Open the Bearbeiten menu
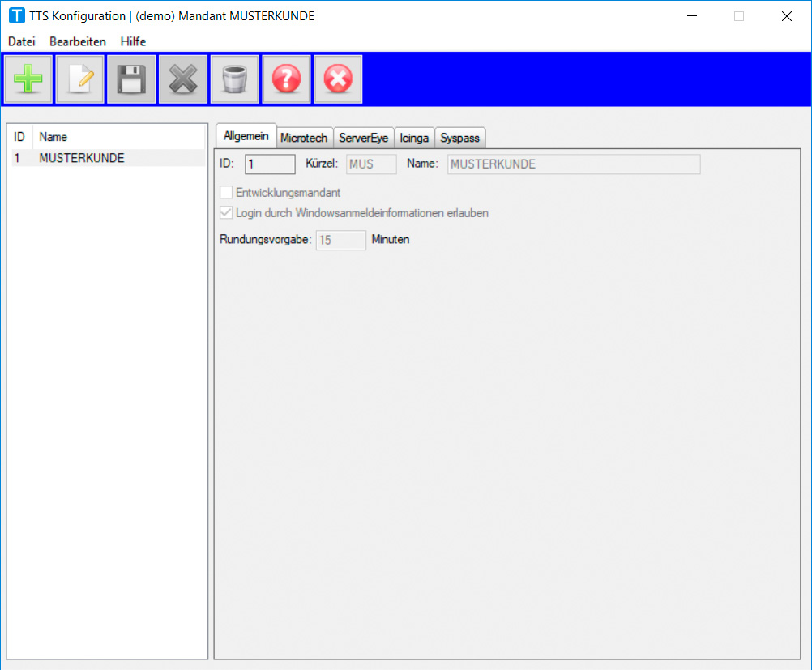The height and width of the screenshot is (670, 812). 78,41
